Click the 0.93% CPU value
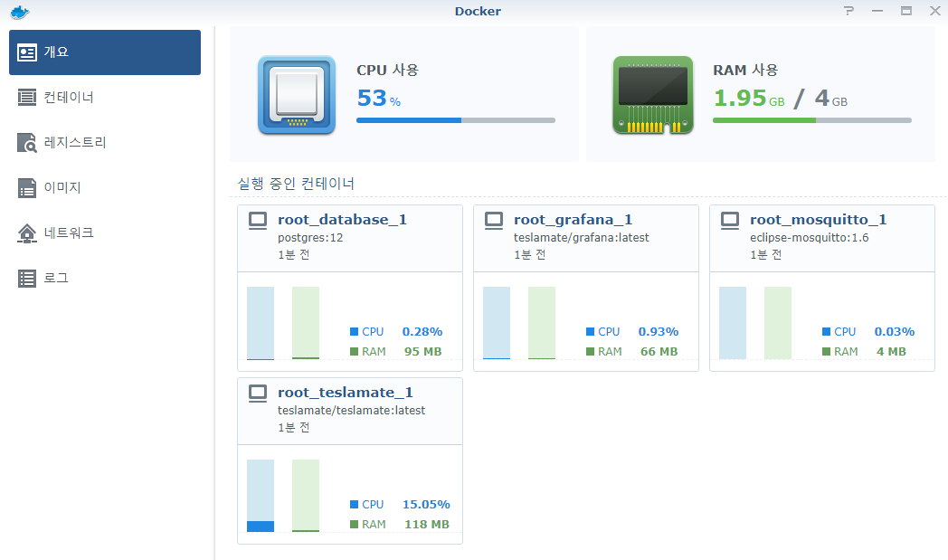Viewport: 948px width, 560px height. pyautogui.click(x=659, y=331)
